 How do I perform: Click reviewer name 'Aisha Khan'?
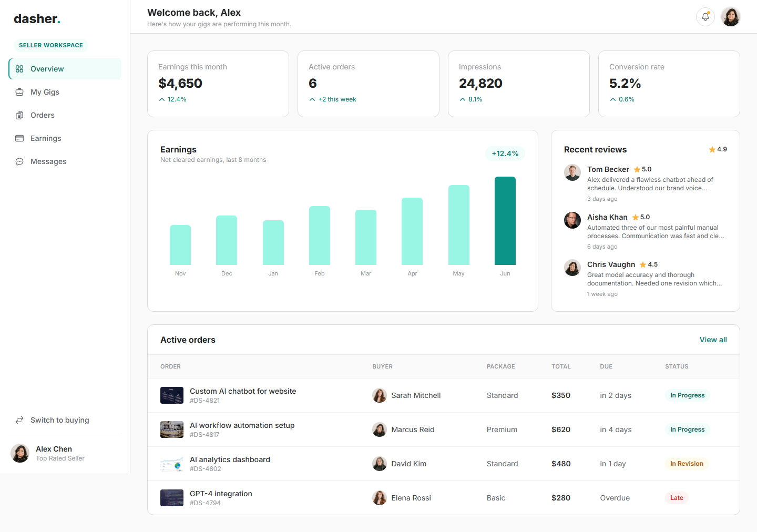click(x=607, y=217)
